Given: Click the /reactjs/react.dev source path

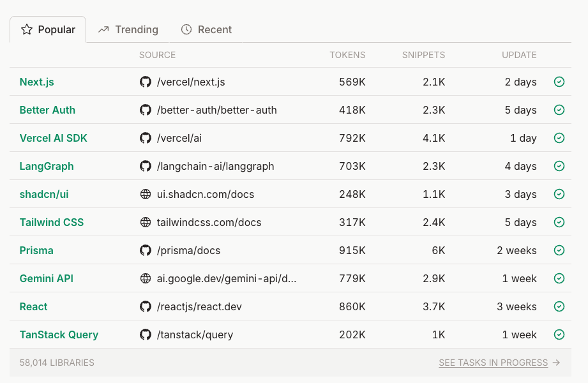Looking at the screenshot, I should click(x=199, y=307).
